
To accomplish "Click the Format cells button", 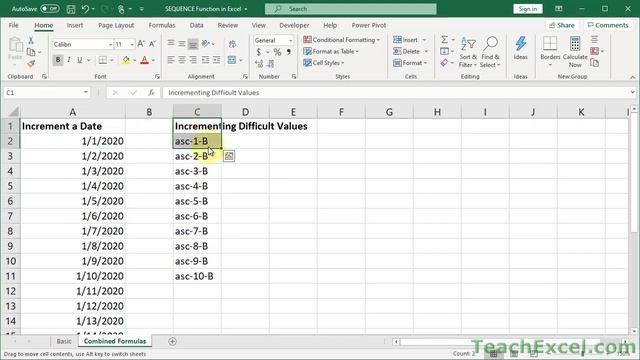I will [410, 63].
